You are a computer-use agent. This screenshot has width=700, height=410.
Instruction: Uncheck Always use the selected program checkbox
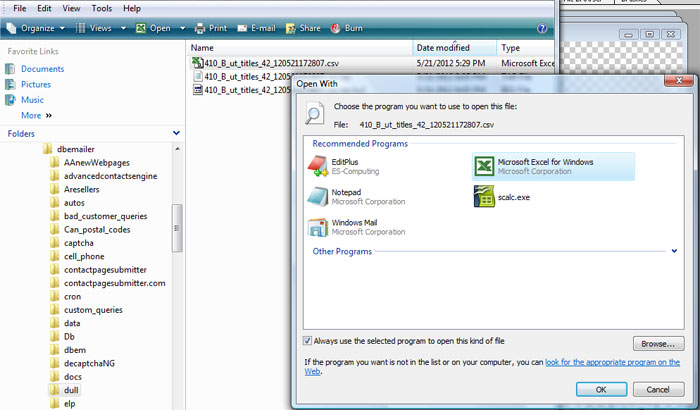click(x=307, y=341)
